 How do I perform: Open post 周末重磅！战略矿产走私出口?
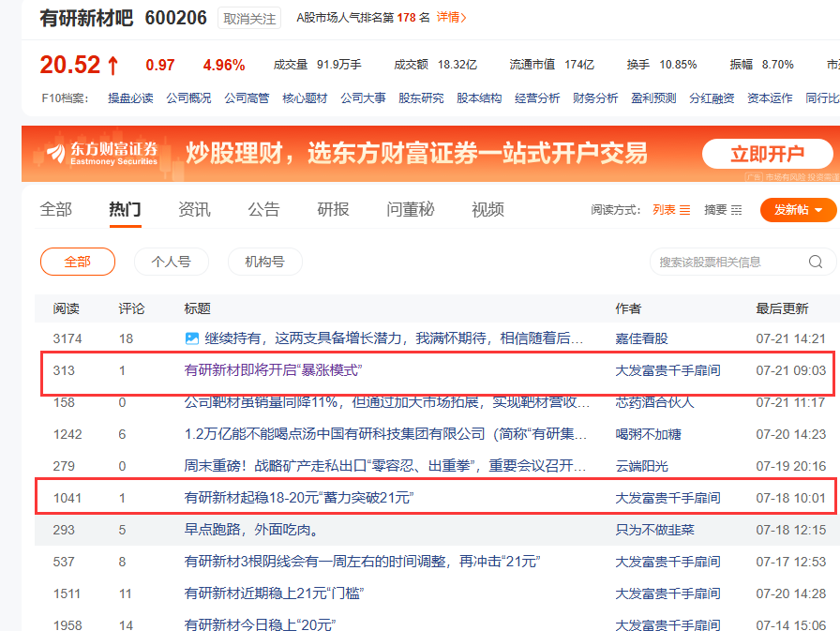pos(384,466)
